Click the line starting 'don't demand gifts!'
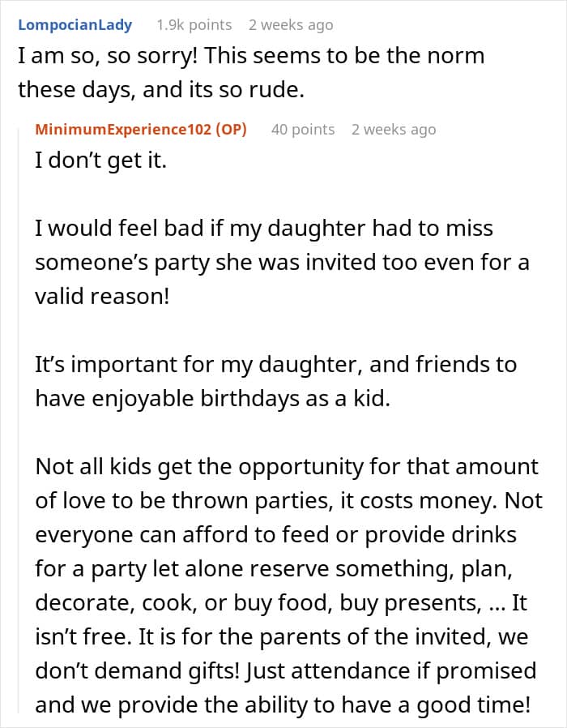The width and height of the screenshot is (567, 728). tap(286, 671)
